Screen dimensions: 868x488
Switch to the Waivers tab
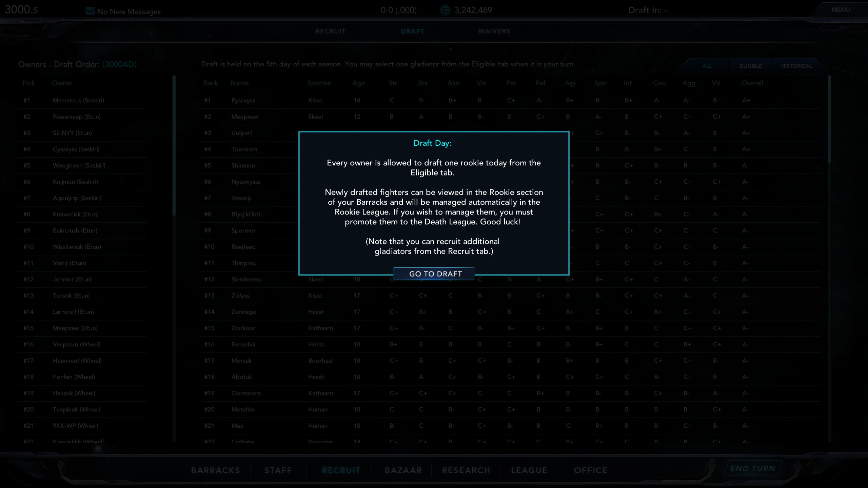coord(494,31)
